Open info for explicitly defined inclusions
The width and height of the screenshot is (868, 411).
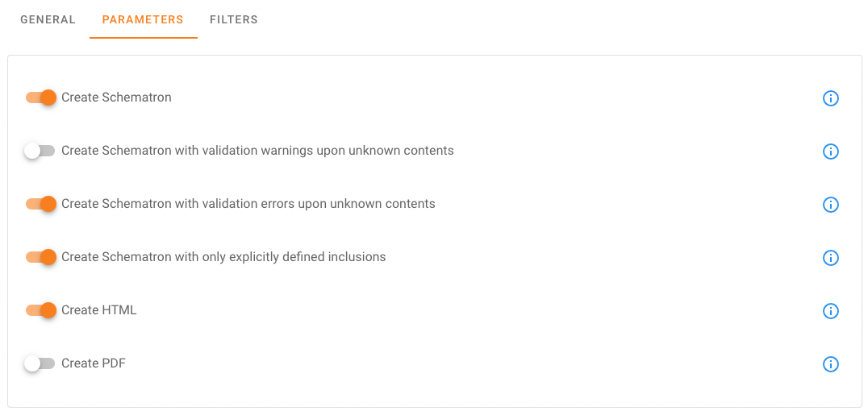pyautogui.click(x=830, y=258)
